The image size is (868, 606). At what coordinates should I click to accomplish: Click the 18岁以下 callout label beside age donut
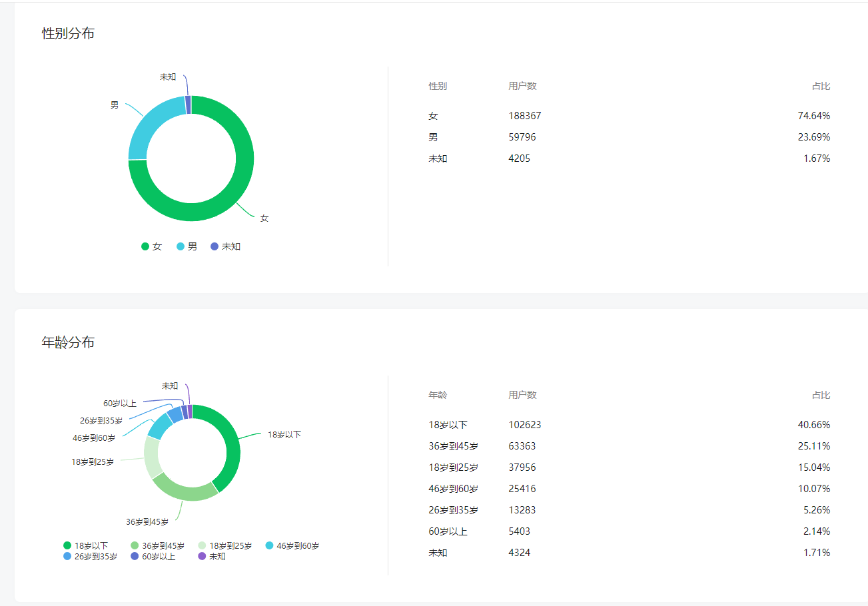[x=284, y=434]
